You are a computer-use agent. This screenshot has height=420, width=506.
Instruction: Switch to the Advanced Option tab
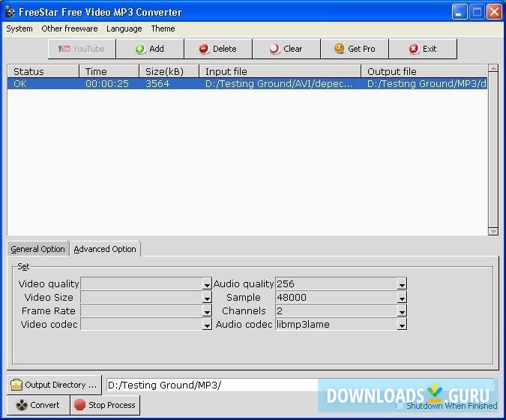[105, 249]
